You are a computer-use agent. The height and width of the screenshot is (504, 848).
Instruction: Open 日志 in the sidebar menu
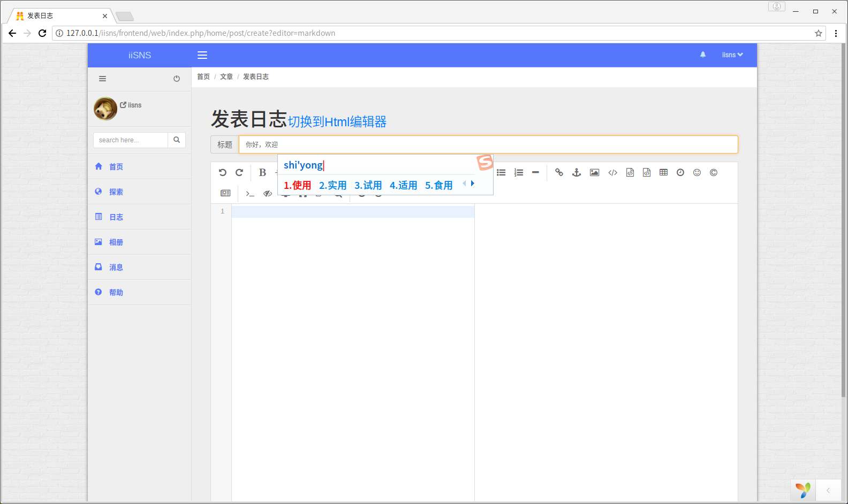[139, 217]
